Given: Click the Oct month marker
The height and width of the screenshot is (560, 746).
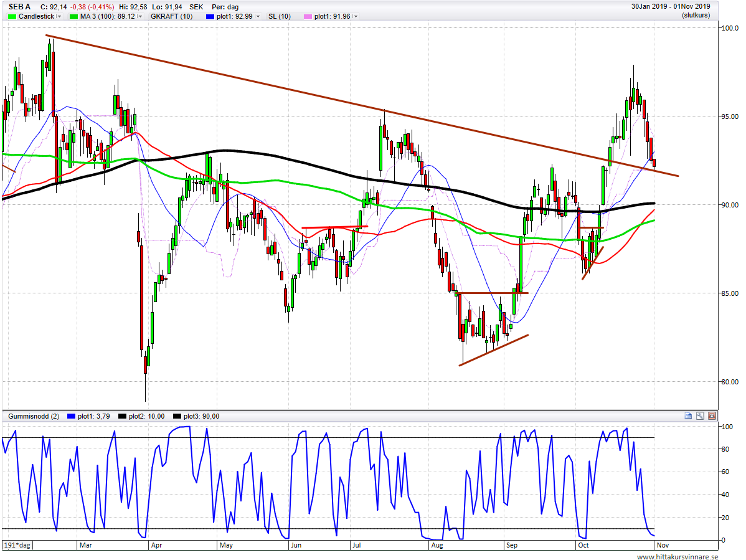Looking at the screenshot, I should (583, 545).
